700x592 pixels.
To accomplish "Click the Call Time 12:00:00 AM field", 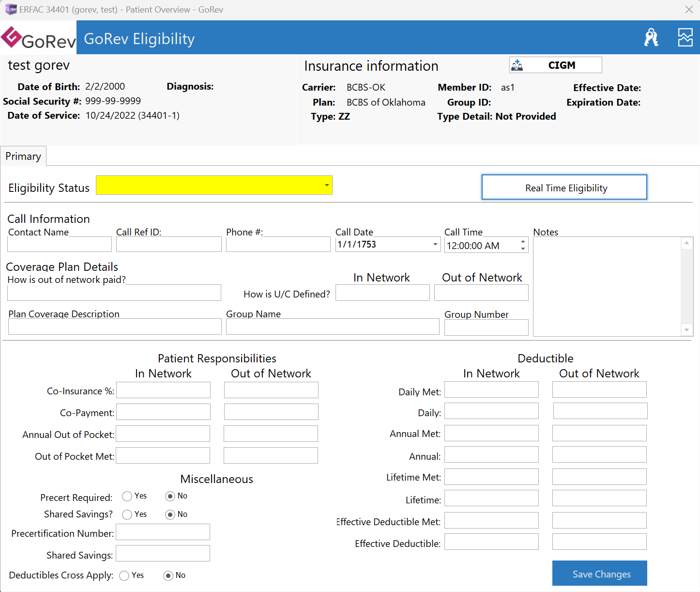I will [481, 246].
